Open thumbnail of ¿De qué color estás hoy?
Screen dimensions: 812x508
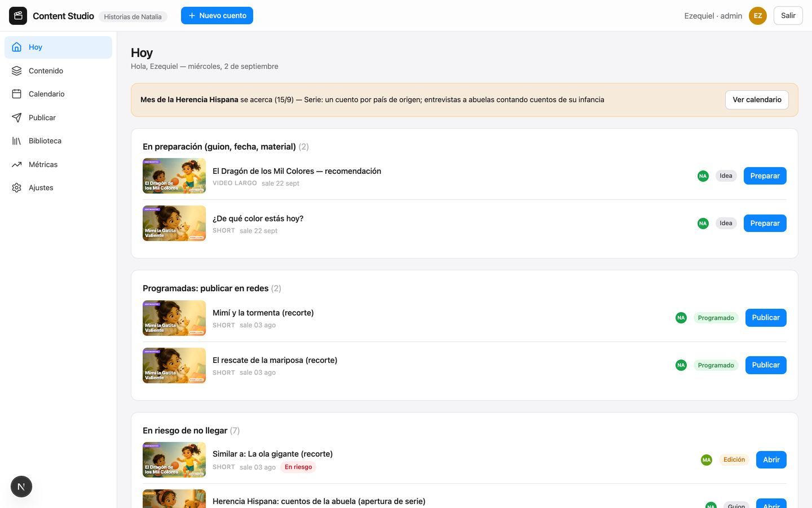pos(174,224)
